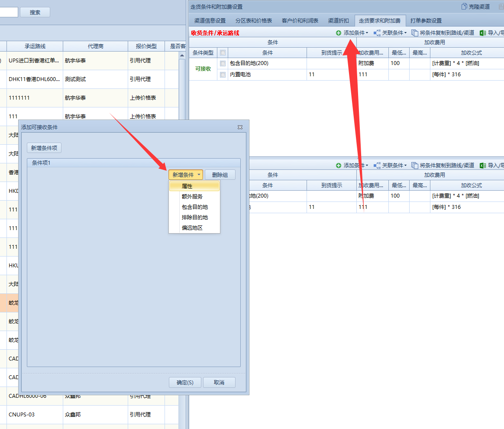Click 关联条件 link icon in upper toolbar

tap(377, 33)
